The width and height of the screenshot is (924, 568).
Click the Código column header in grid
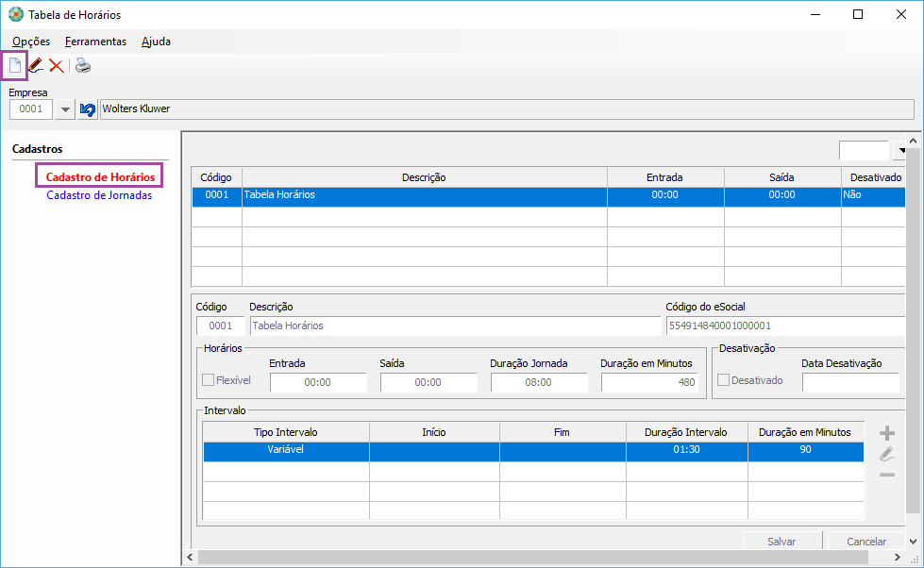[x=216, y=177]
